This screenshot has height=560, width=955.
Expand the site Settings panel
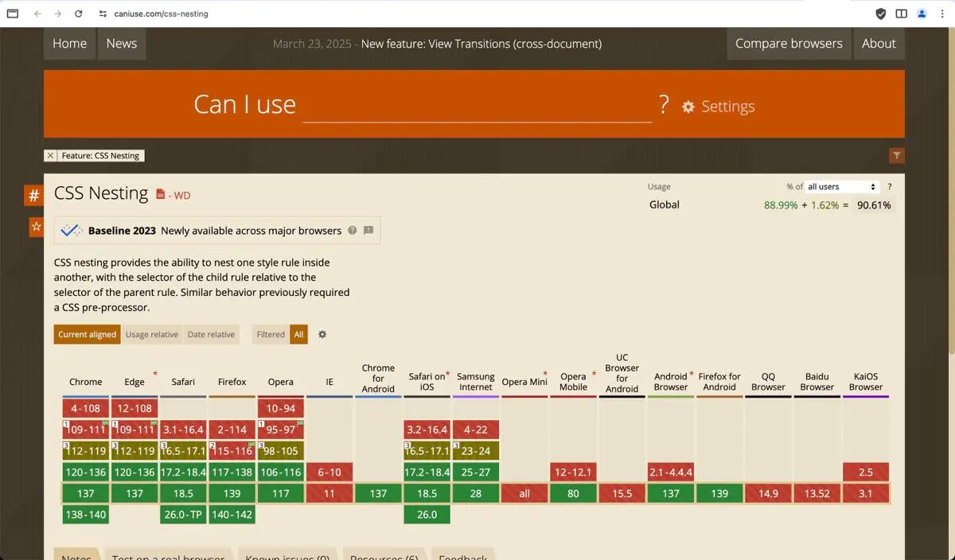tap(718, 107)
